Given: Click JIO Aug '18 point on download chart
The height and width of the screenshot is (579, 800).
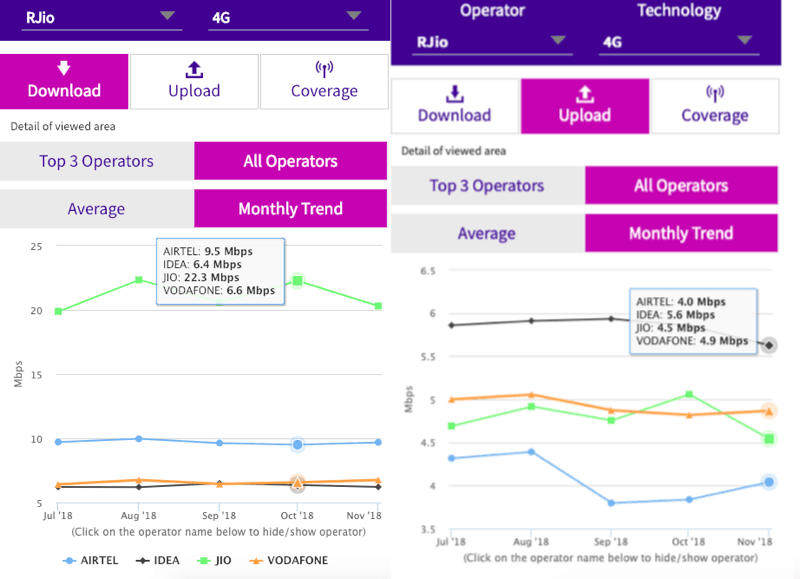Looking at the screenshot, I should (139, 280).
